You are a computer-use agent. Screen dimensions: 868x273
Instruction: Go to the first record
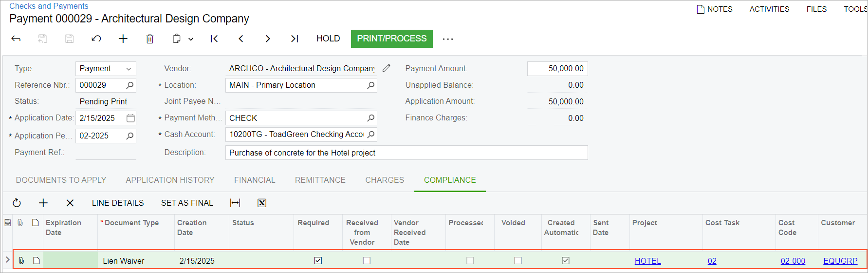pos(214,39)
